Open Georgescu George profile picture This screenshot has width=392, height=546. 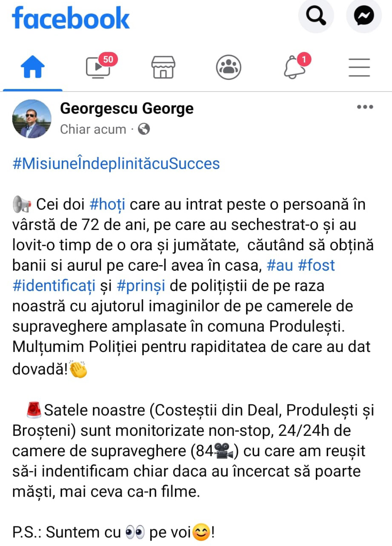[32, 119]
